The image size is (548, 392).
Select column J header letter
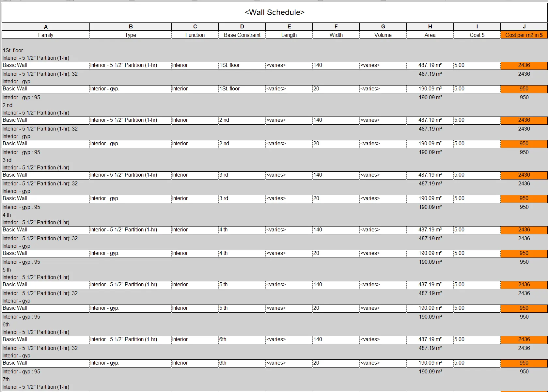click(524, 27)
